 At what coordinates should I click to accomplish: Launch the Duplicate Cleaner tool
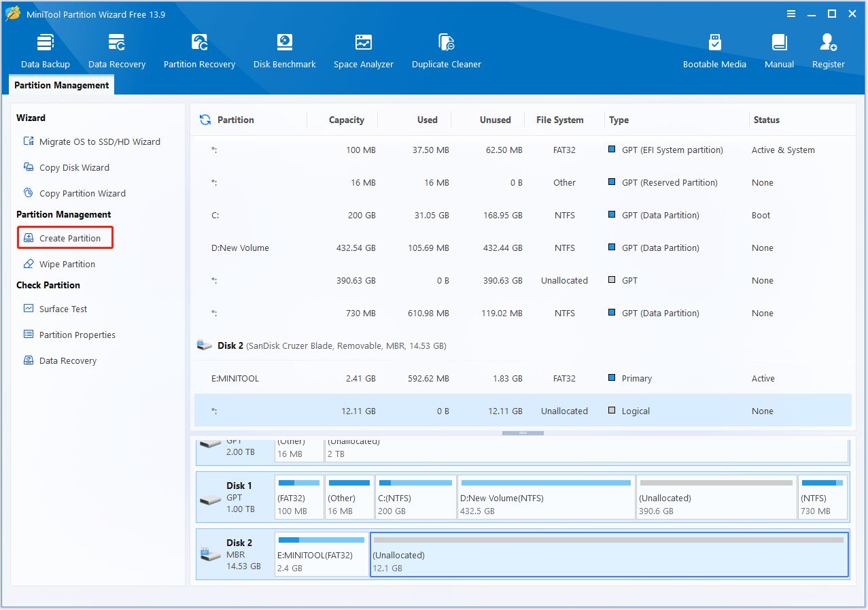click(447, 52)
